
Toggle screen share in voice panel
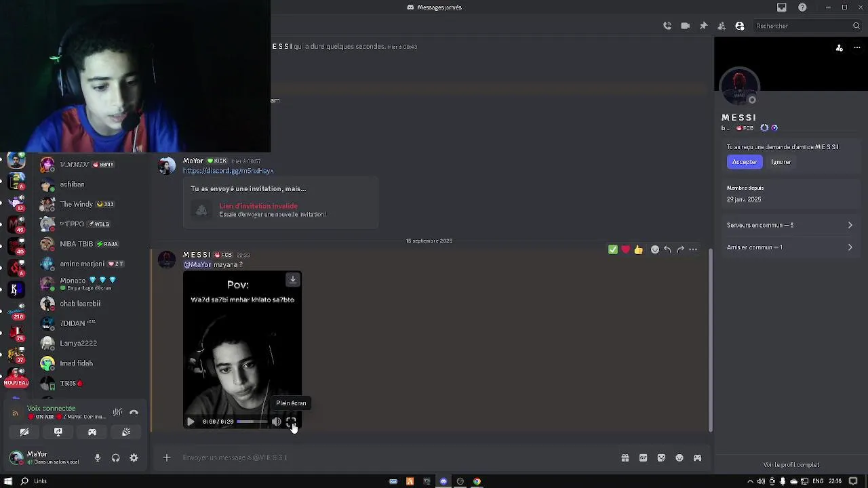(x=58, y=432)
